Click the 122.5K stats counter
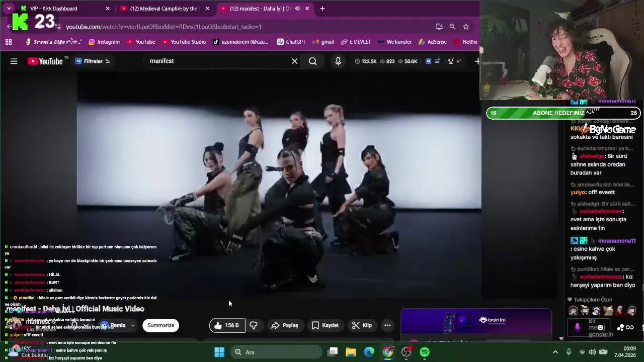Screen dimensions: 644x362 (x=366, y=61)
